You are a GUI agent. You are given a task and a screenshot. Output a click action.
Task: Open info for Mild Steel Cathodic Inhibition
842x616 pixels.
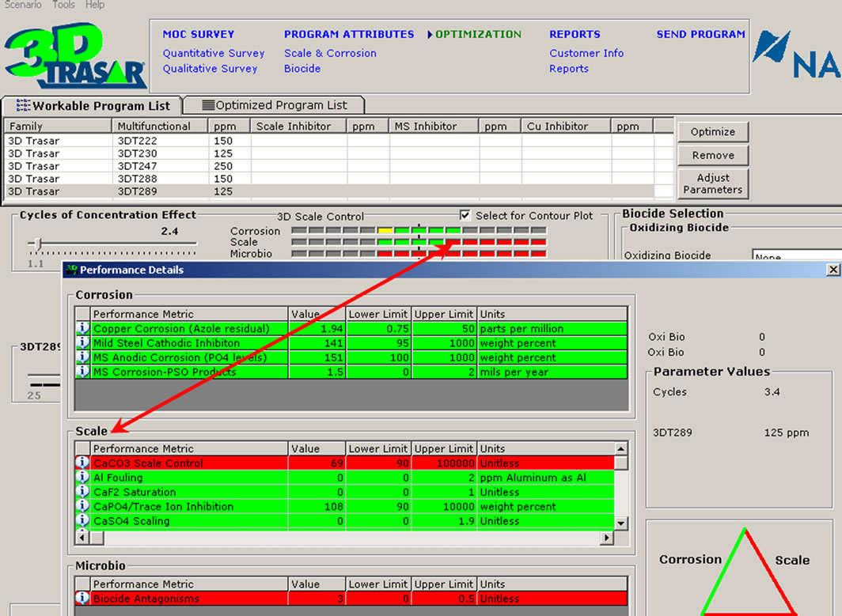pyautogui.click(x=82, y=342)
